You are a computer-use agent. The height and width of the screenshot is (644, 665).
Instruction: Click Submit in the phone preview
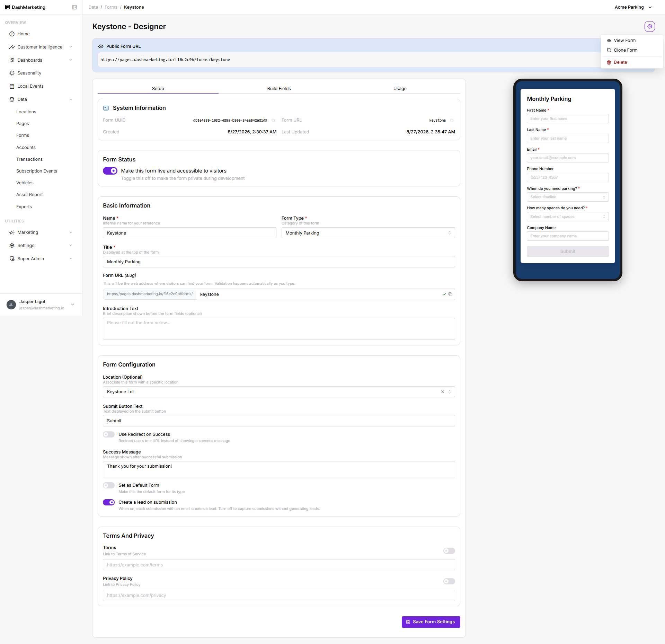point(567,252)
